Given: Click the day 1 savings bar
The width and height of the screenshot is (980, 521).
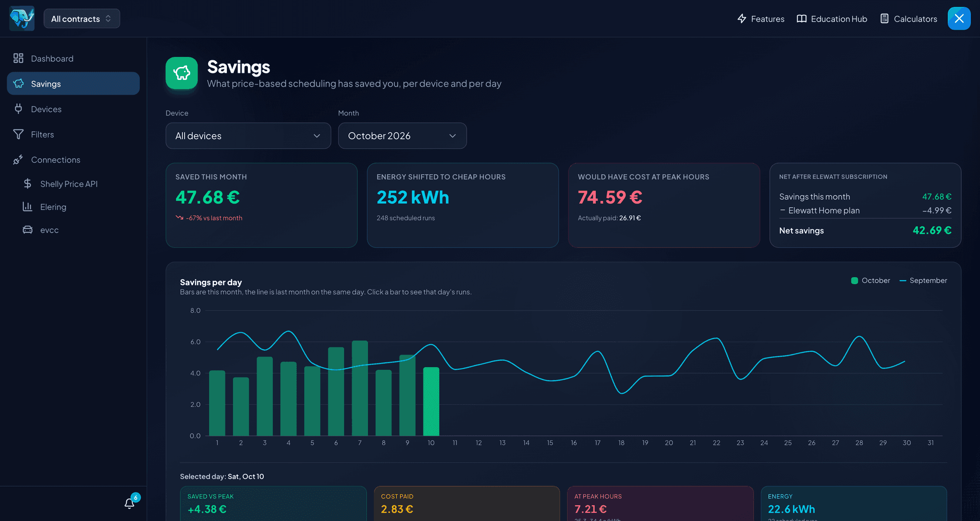Looking at the screenshot, I should pyautogui.click(x=217, y=403).
